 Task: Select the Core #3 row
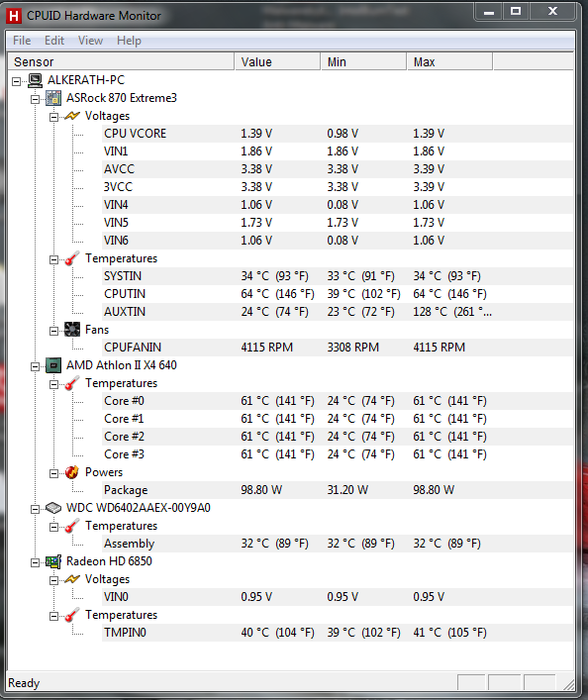pyautogui.click(x=338, y=454)
